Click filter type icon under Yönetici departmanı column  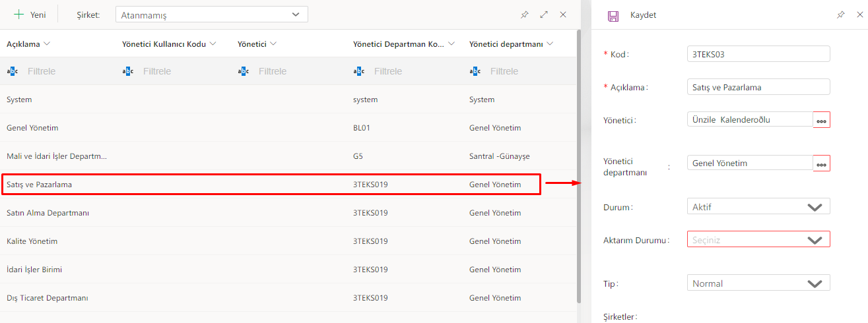coord(475,71)
